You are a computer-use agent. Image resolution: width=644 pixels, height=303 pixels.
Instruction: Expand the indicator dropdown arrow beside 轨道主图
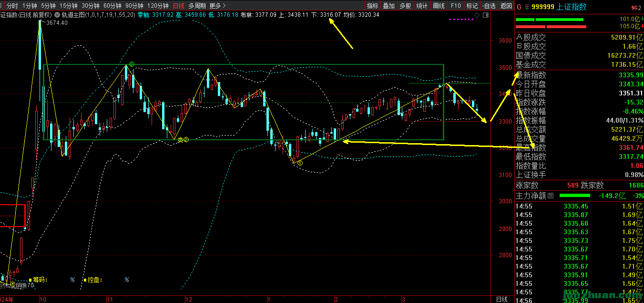[x=57, y=15]
